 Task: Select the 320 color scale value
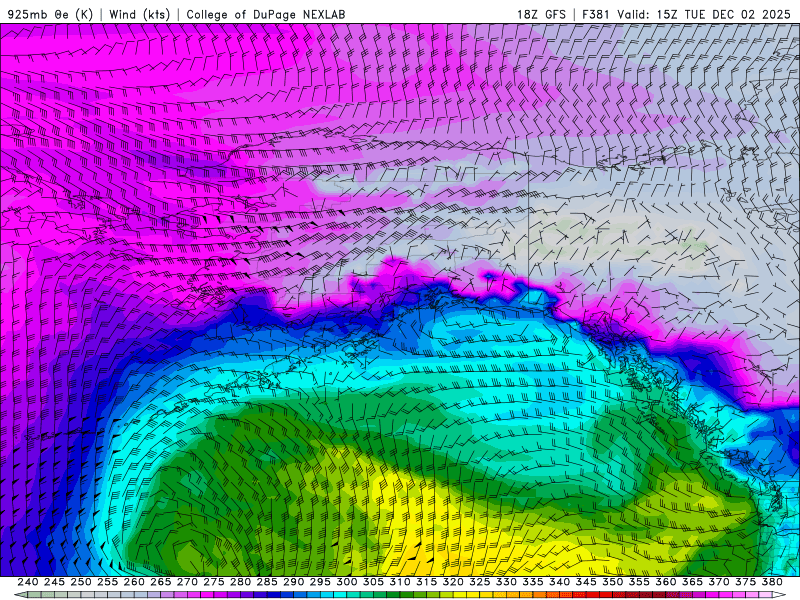[453, 582]
